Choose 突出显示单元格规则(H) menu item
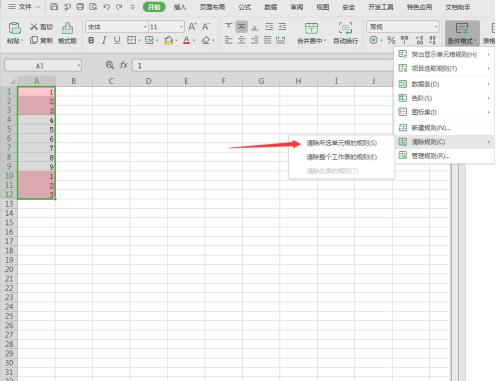 [444, 54]
